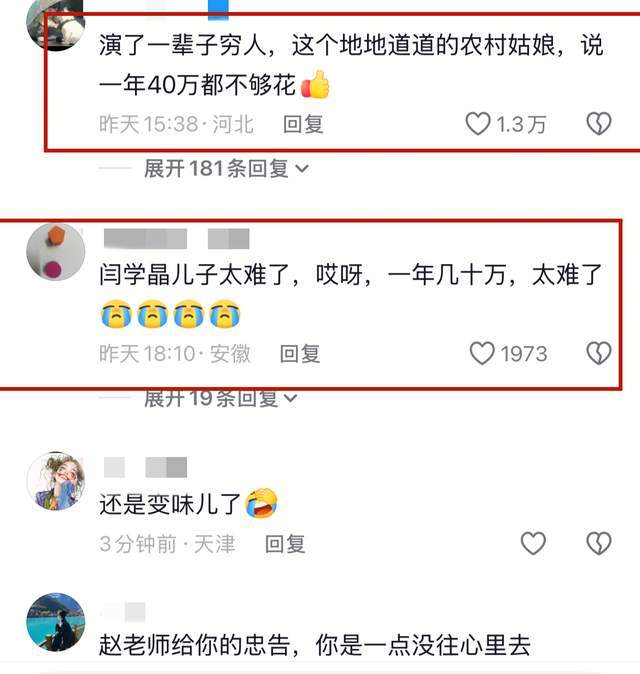Open the lake scenery avatar profile
This screenshot has width=640, height=674.
(55, 622)
